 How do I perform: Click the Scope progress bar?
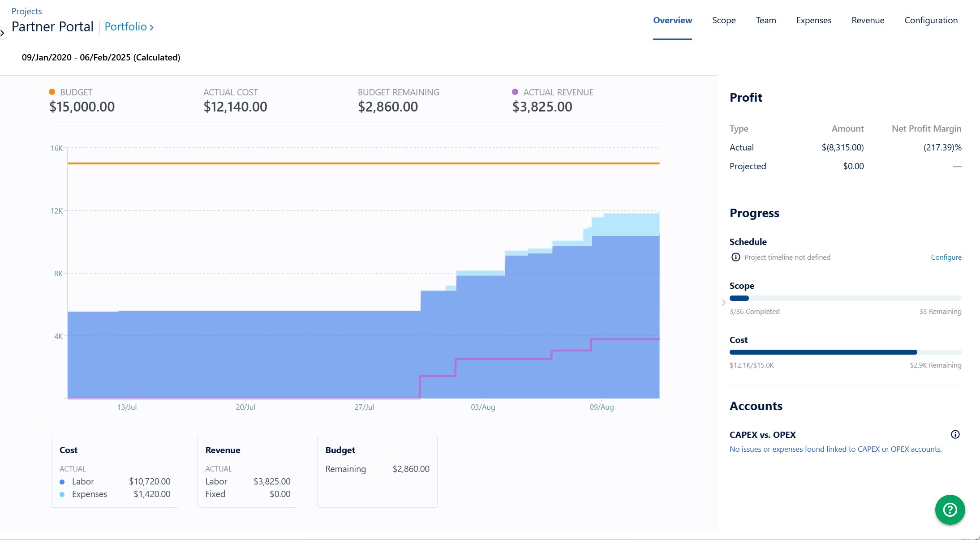pos(845,298)
